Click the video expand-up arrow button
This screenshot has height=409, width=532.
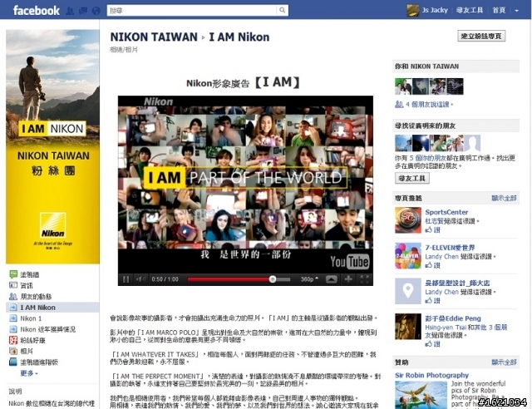coord(332,279)
